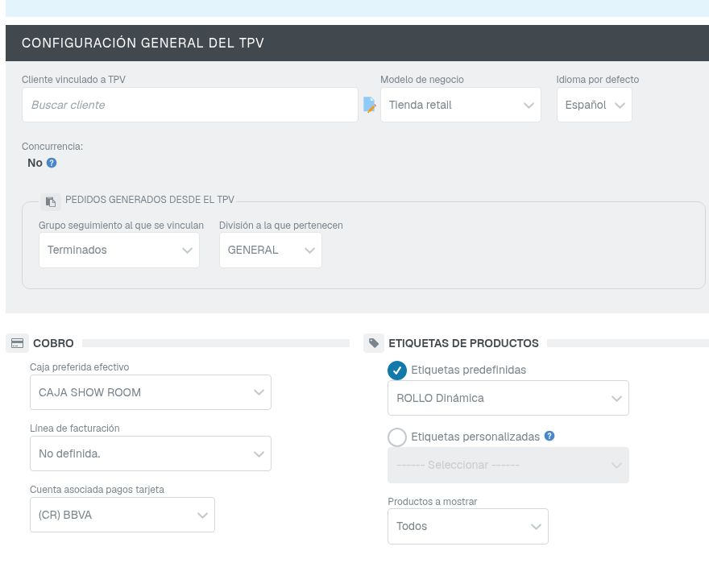This screenshot has width=709, height=588.
Task: Expand the Productos a mostrar Todos dropdown
Action: tap(468, 527)
